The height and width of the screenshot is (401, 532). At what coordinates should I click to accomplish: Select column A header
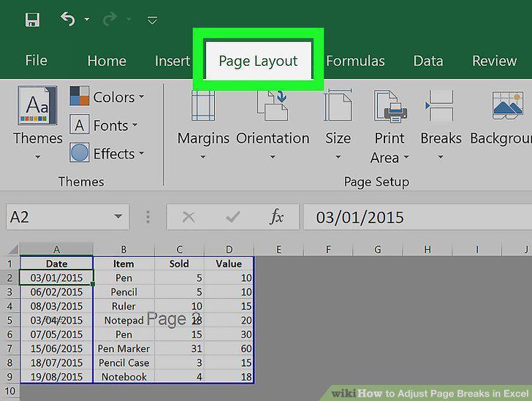(x=56, y=250)
